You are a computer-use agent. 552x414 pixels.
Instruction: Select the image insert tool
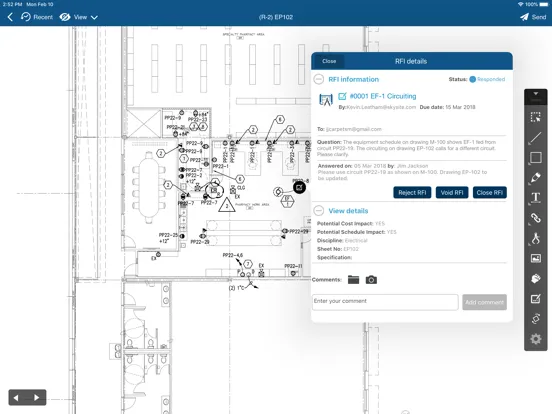click(x=535, y=258)
